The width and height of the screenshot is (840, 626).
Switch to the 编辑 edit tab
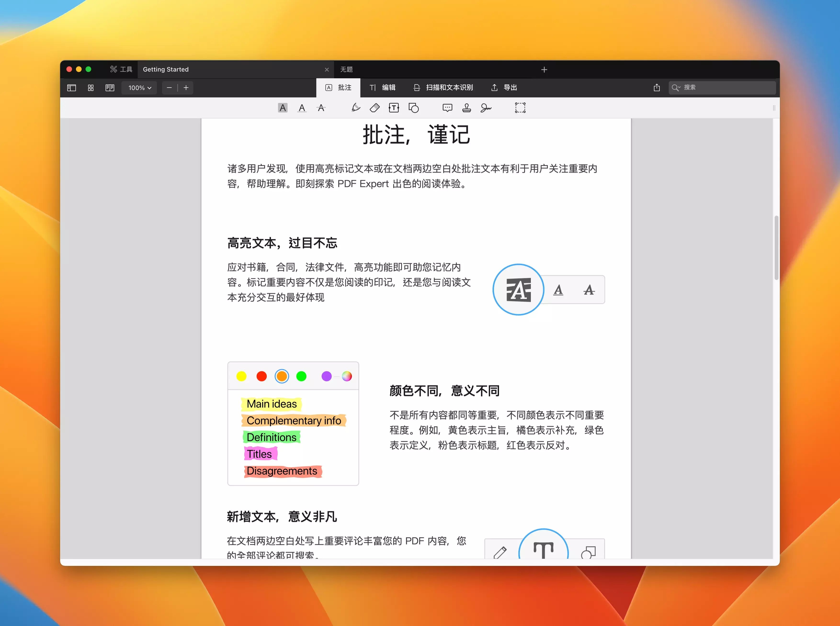383,88
